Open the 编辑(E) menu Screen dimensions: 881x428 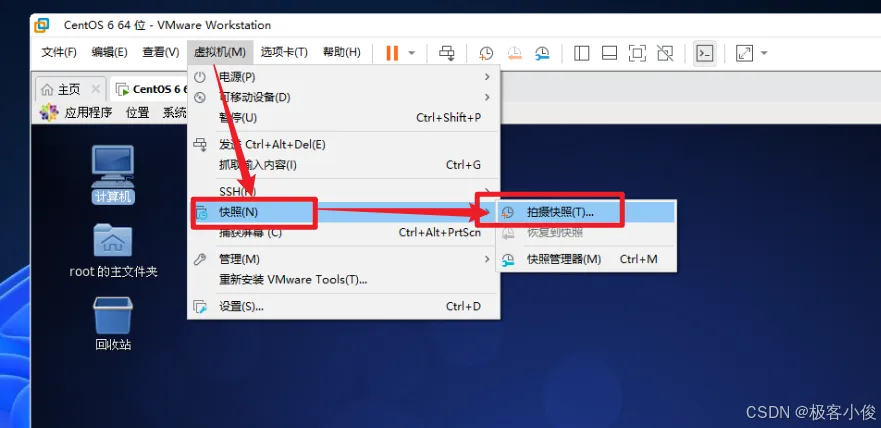point(110,52)
